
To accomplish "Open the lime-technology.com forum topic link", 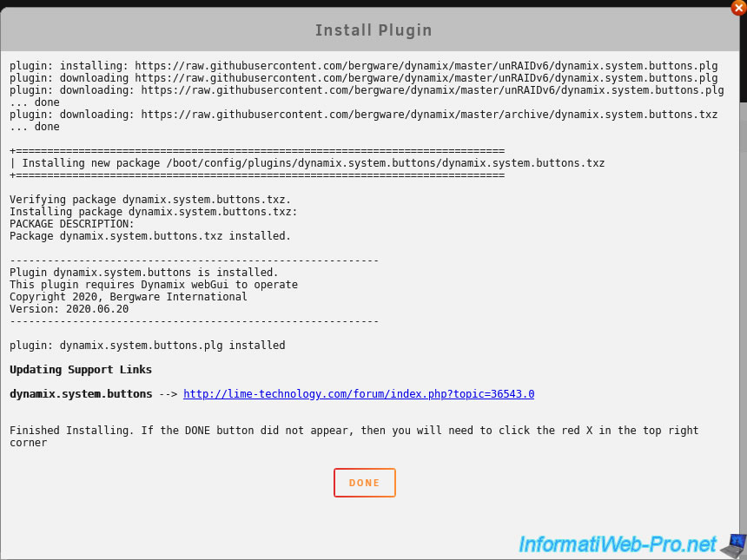I will [359, 394].
